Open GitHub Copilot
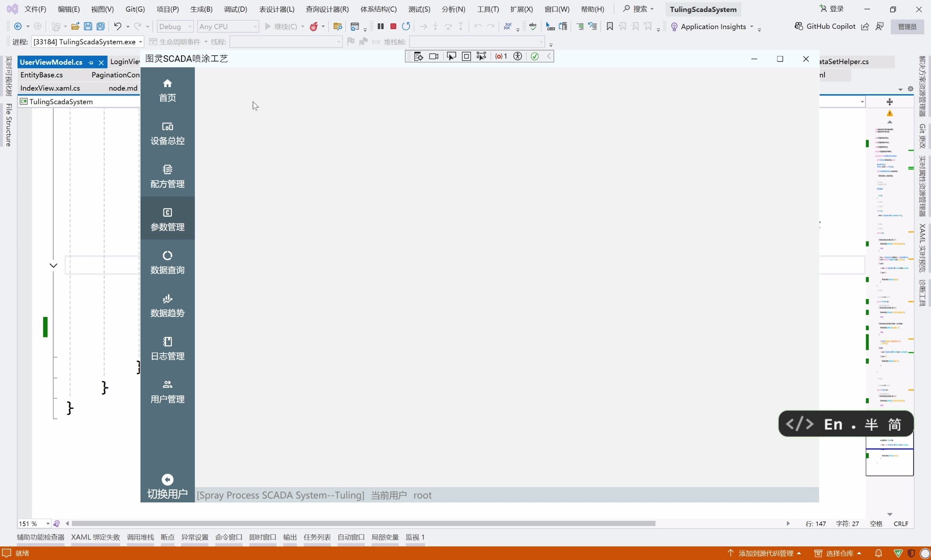The image size is (931, 560). (825, 26)
